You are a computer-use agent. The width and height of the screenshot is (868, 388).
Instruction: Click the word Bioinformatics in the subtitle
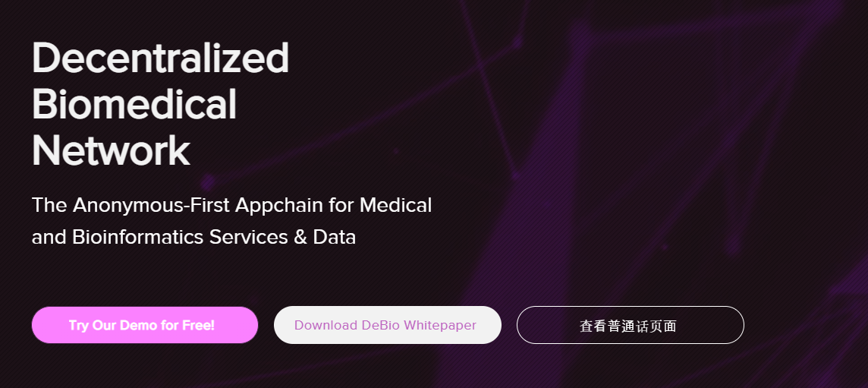pos(138,237)
